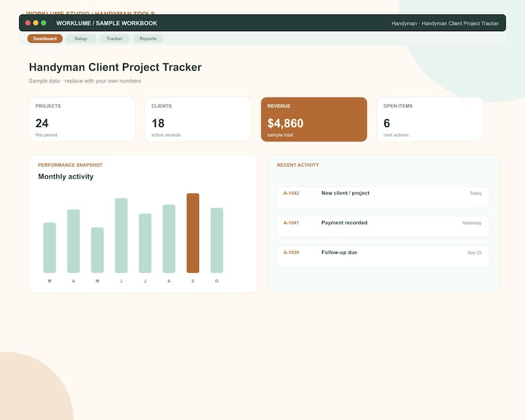
Task: Click the highlighted September bar in chart
Action: pos(193,233)
